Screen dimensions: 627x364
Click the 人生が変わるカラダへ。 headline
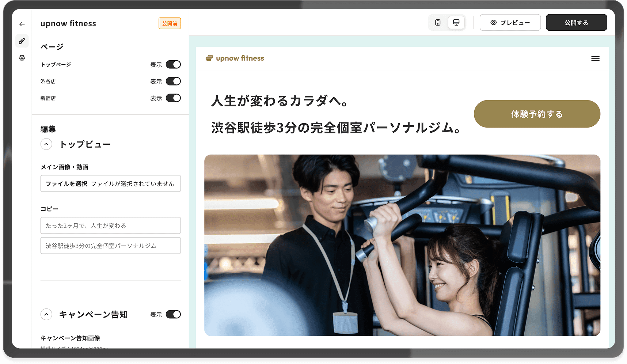click(280, 101)
